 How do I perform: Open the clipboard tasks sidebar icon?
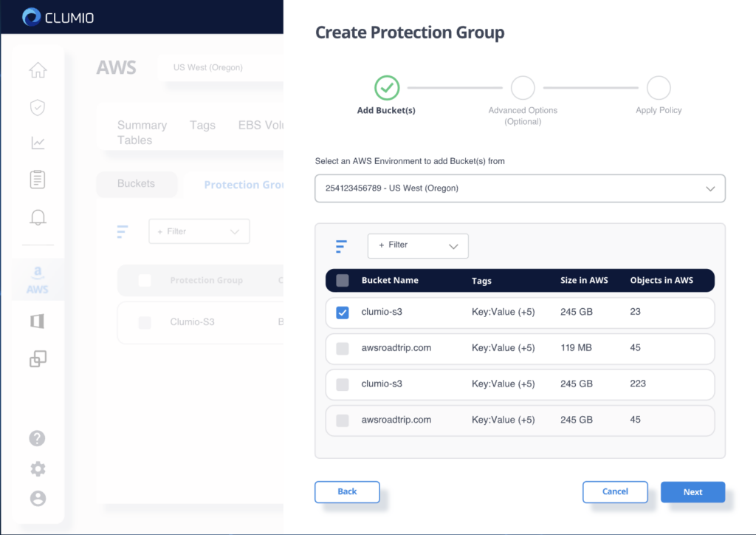coord(38,180)
